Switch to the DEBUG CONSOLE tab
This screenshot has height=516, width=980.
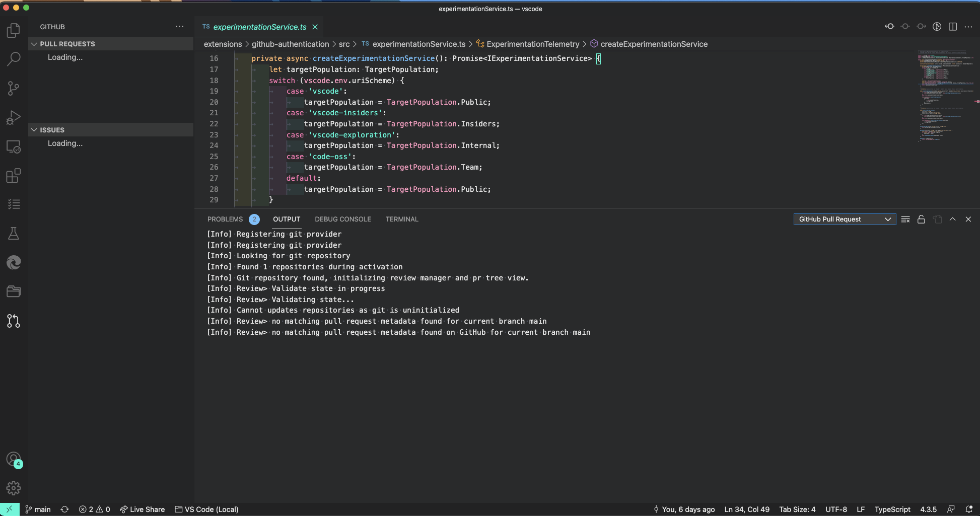[x=343, y=219]
